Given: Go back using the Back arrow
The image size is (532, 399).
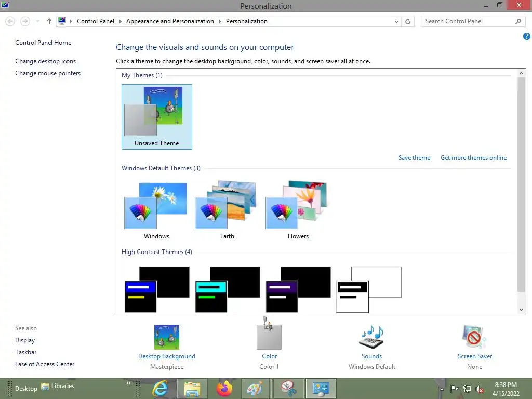Looking at the screenshot, I should click(10, 21).
